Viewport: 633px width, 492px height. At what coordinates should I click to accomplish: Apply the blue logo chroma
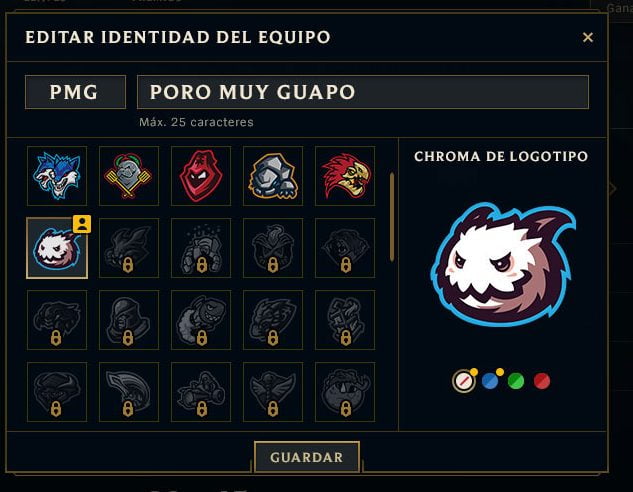[x=490, y=381]
